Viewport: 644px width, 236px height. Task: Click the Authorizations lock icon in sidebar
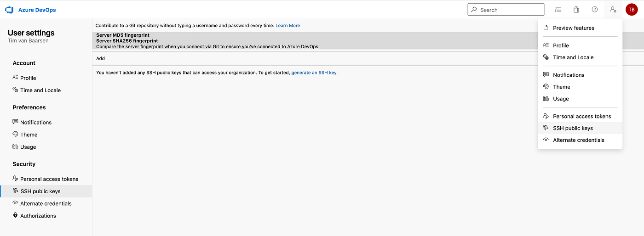coord(16,215)
